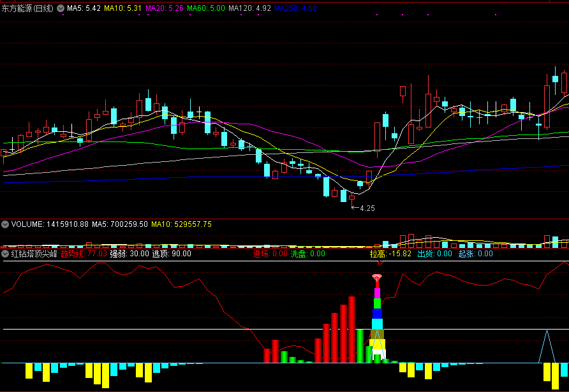Viewport: 569px width, 392px height.
Task: Select the MA120: 4.92 label
Action: [249, 8]
